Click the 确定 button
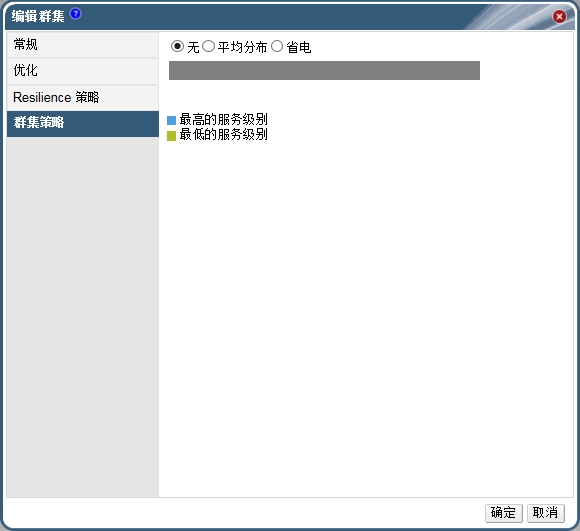The width and height of the screenshot is (580, 531). (x=503, y=513)
